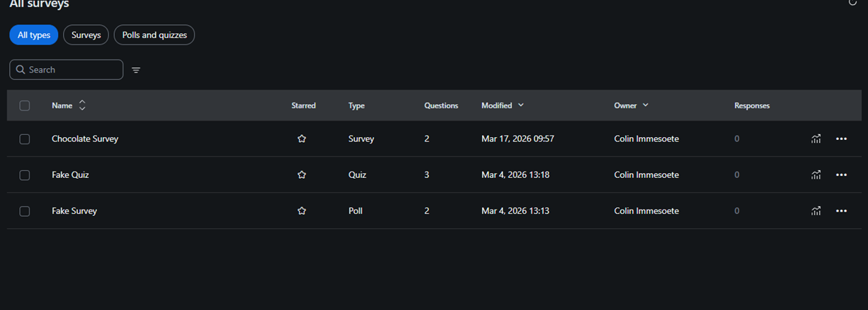Viewport: 868px width, 310px height.
Task: Check the select-all header checkbox
Action: coord(24,105)
